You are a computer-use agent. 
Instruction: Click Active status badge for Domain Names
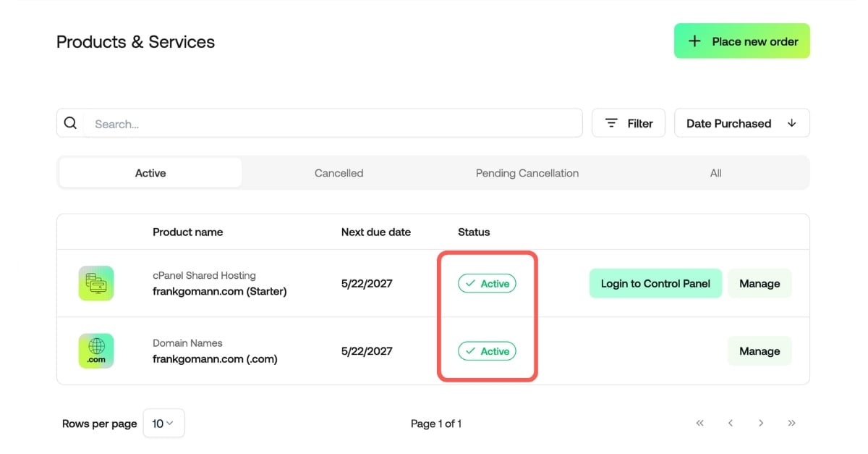pos(487,351)
